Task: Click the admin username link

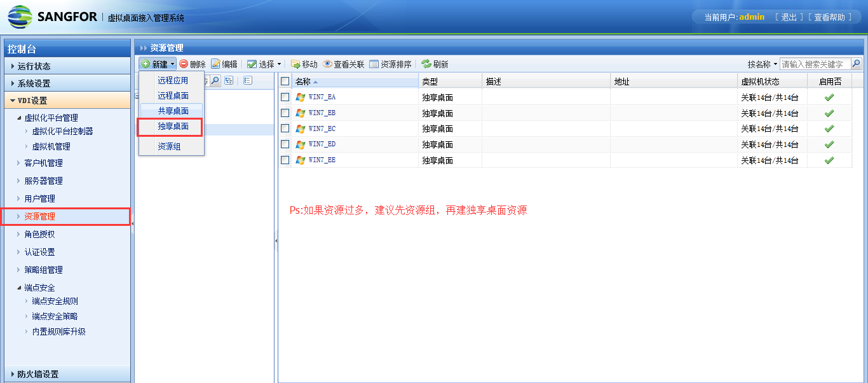Action: point(752,17)
